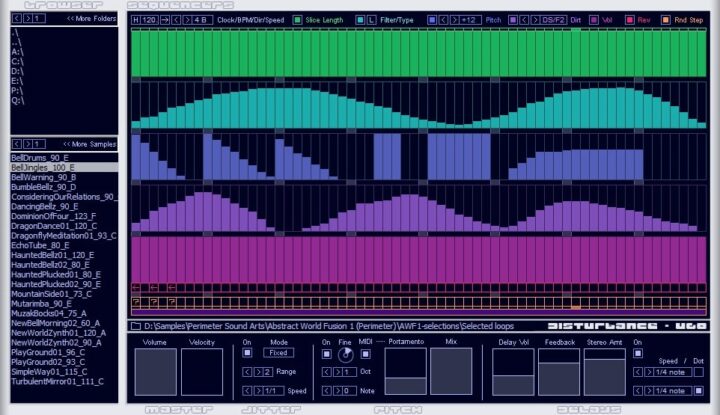Screen dimensions: 720x415
Task: Click the arrow direction button after tempo
Action: point(165,19)
